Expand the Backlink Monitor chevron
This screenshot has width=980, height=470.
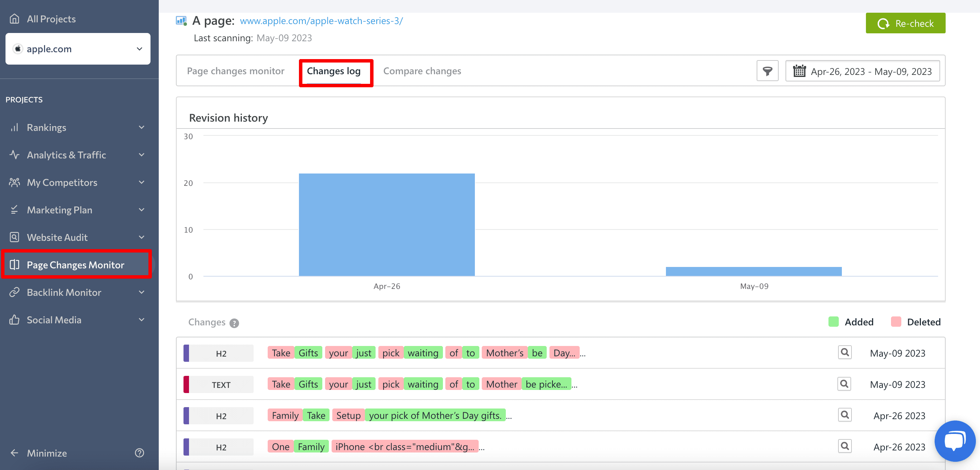(x=142, y=292)
